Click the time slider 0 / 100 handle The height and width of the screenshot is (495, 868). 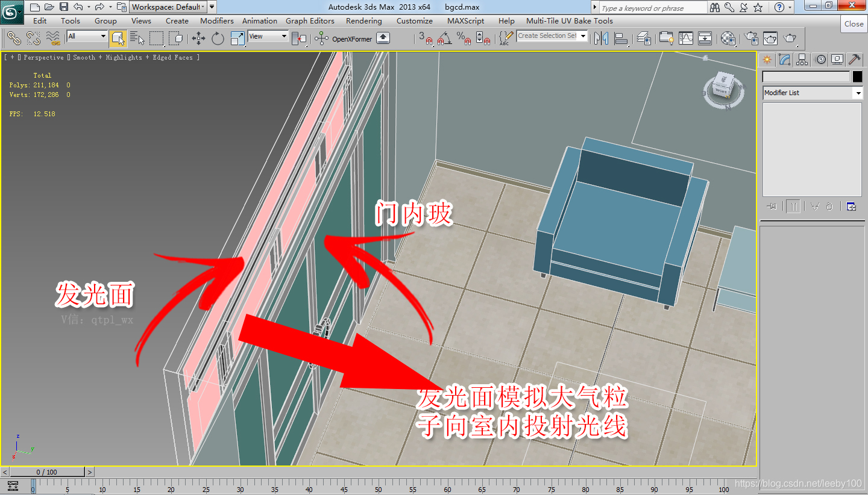point(47,472)
